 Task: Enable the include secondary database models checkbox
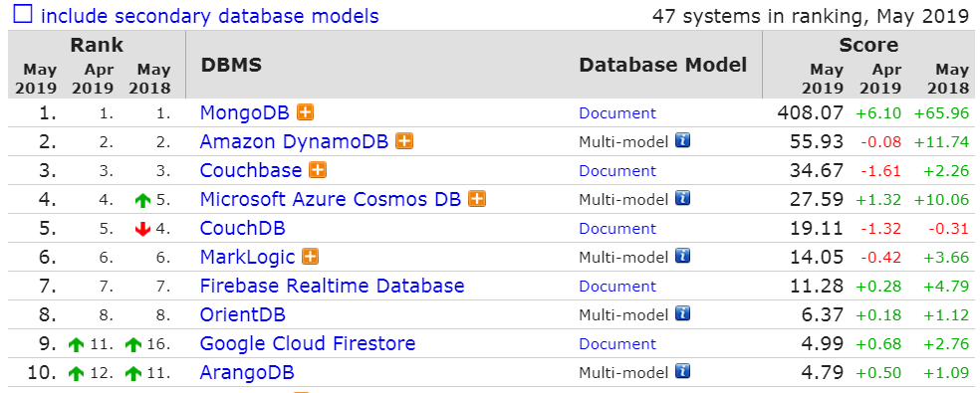point(23,13)
